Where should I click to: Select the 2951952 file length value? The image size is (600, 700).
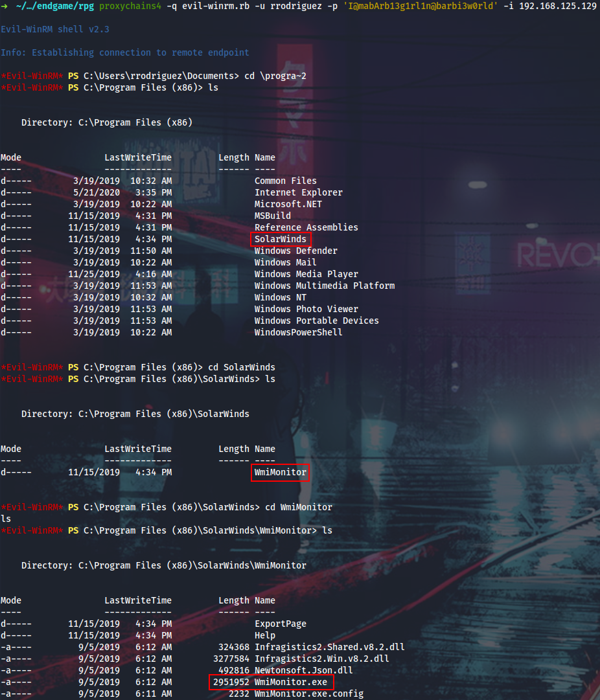click(230, 683)
